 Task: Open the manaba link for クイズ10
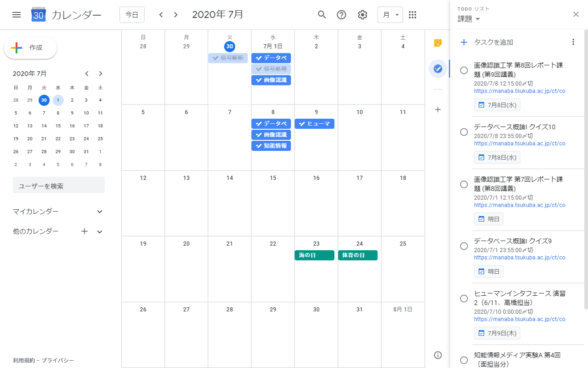tap(520, 143)
